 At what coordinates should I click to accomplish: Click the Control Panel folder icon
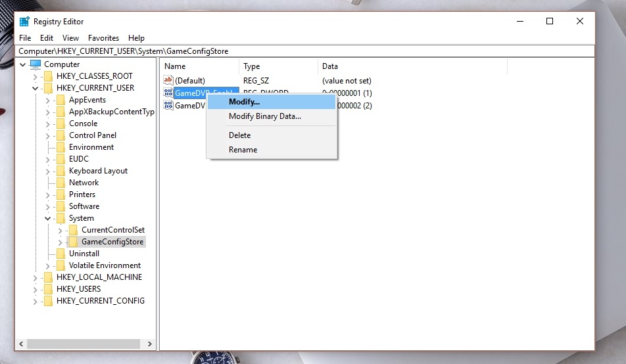click(x=60, y=135)
